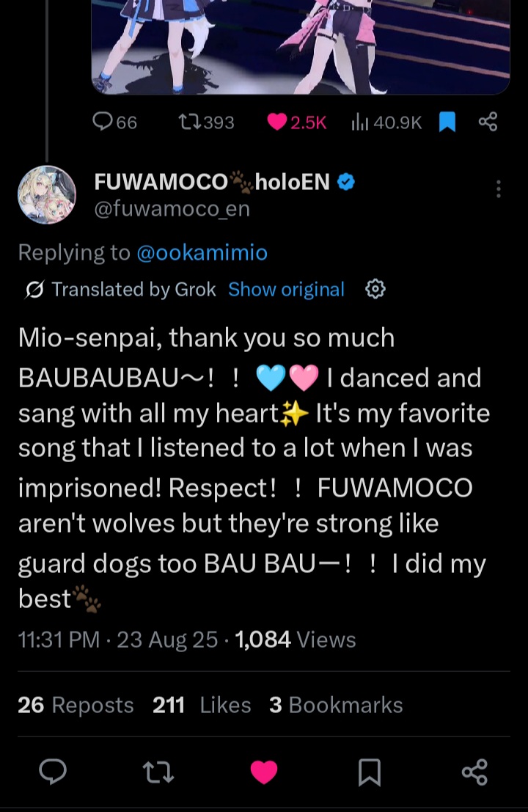Open the three-dot more options menu
The height and width of the screenshot is (812, 528).
[499, 189]
